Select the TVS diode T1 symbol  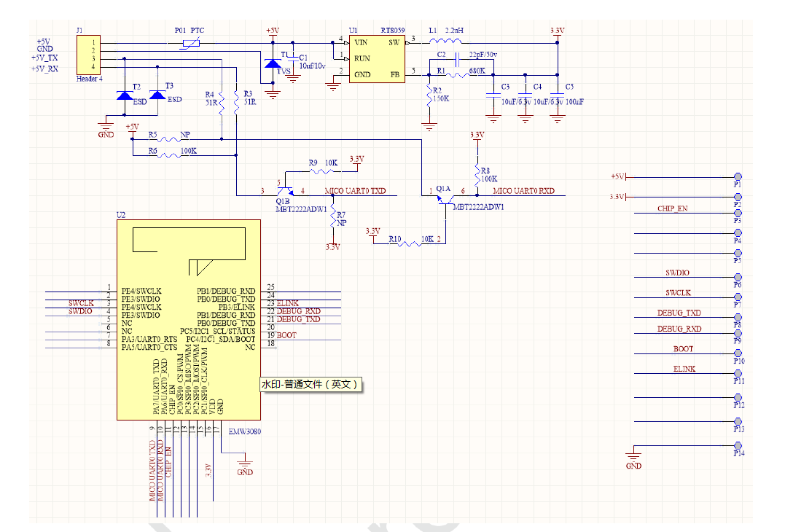273,66
